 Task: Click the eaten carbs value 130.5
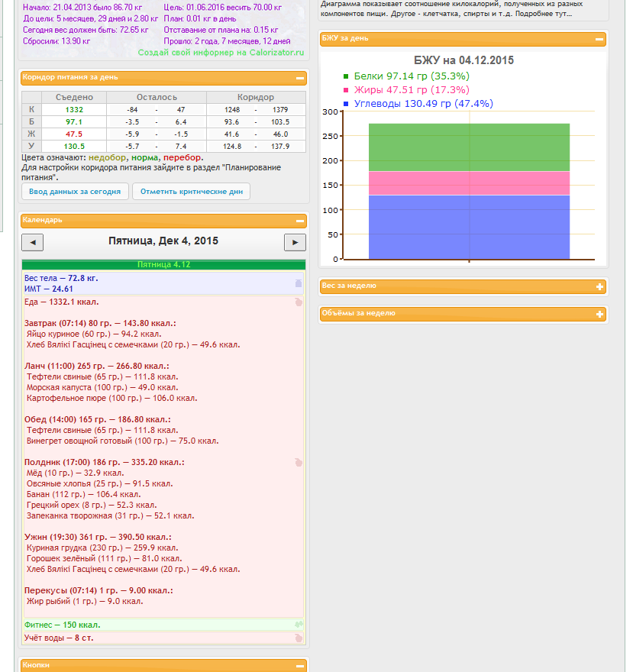coord(74,147)
